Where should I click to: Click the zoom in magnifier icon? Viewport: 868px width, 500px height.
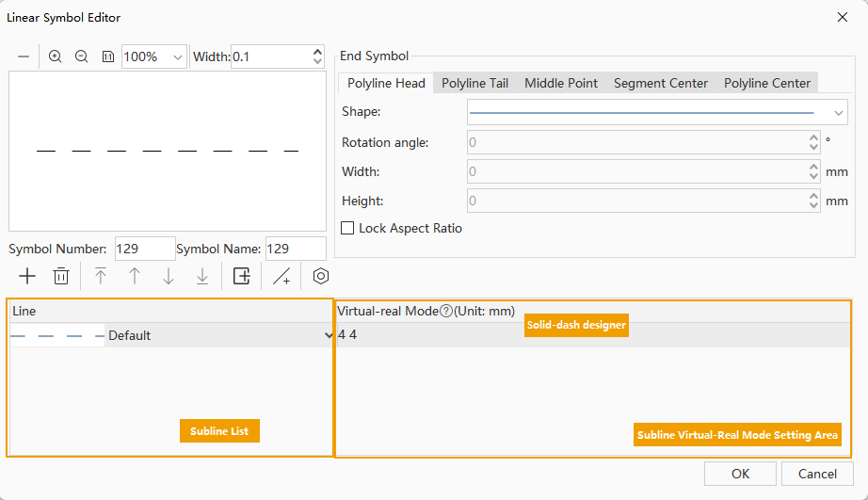(x=56, y=56)
